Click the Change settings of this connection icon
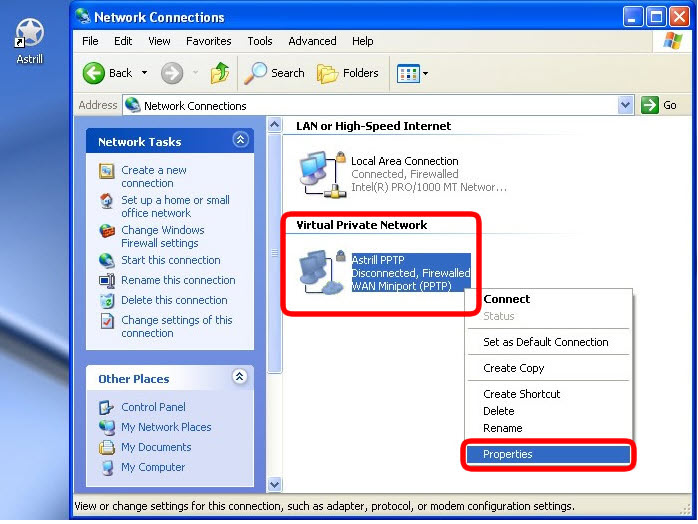698x524 pixels. coord(107,321)
